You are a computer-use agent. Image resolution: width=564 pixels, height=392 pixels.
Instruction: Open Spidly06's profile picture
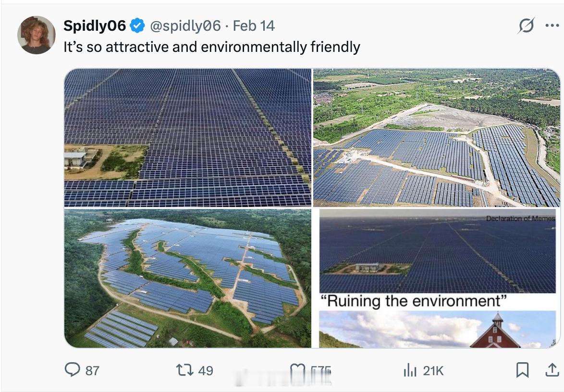(x=37, y=35)
